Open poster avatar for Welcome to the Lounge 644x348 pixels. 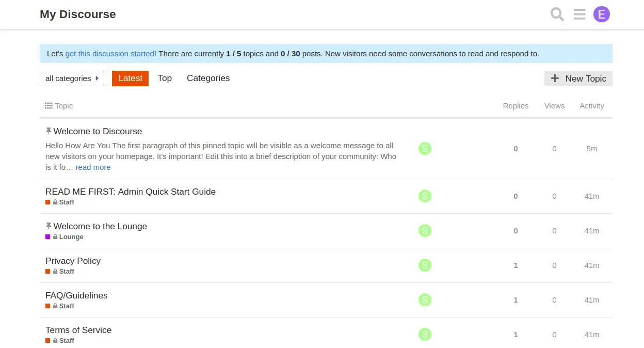click(425, 231)
